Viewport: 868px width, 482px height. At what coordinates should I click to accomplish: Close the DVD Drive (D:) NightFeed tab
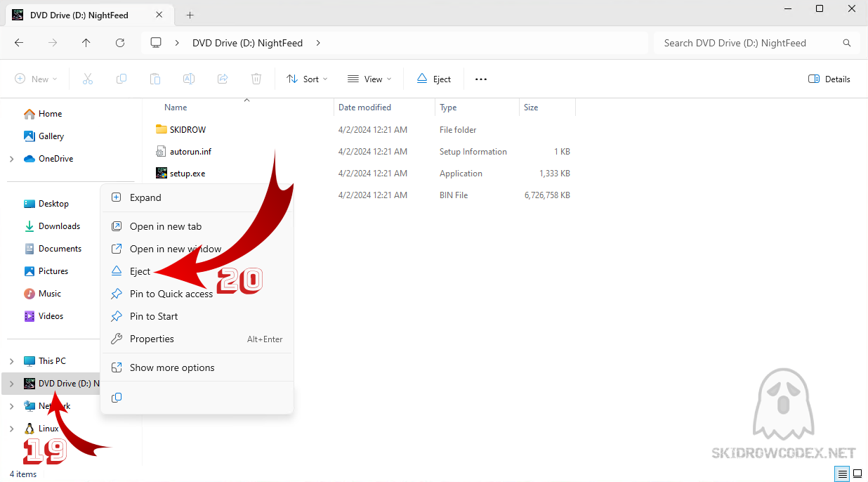tap(161, 15)
